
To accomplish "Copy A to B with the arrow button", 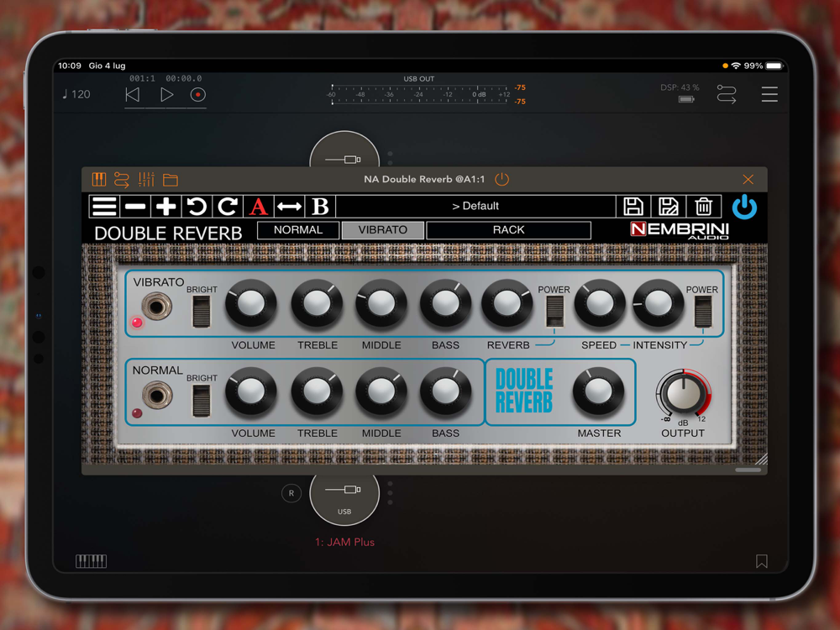I will pyautogui.click(x=289, y=207).
